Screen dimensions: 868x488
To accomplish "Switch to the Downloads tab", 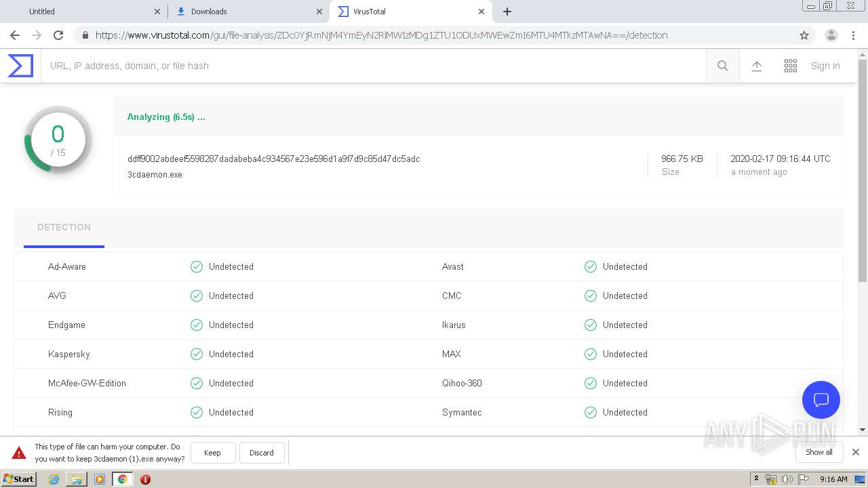I will tap(248, 12).
